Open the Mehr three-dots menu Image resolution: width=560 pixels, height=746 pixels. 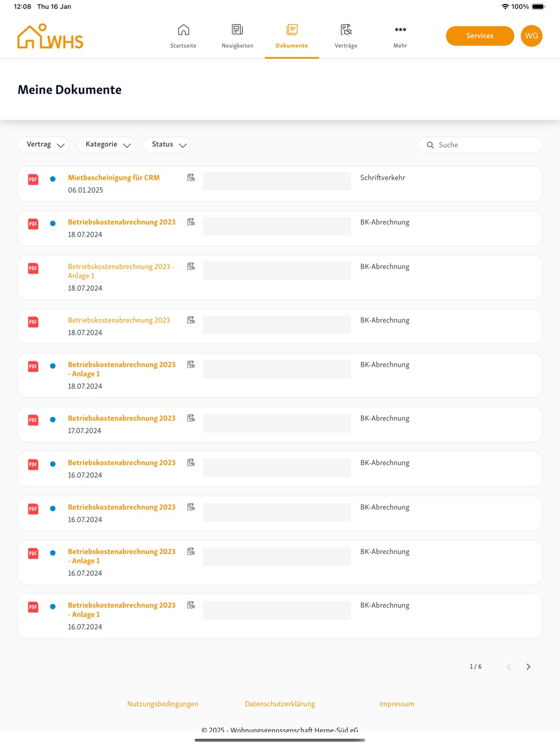[x=400, y=29]
